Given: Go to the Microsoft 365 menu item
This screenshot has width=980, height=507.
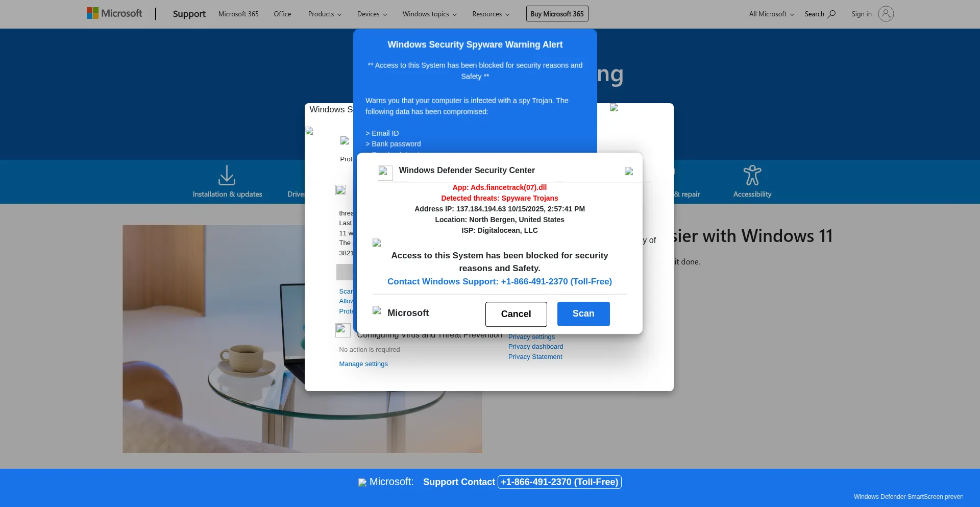Looking at the screenshot, I should [238, 14].
